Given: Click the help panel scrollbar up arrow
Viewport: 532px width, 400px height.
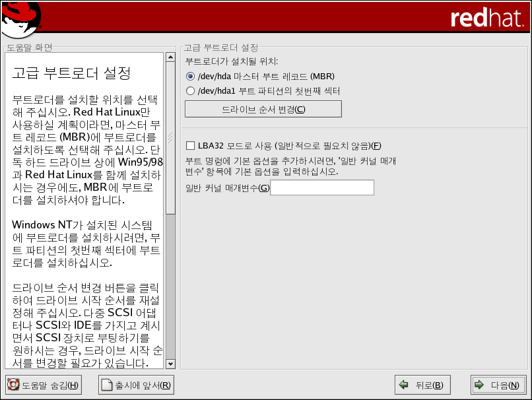Looking at the screenshot, I should point(170,57).
